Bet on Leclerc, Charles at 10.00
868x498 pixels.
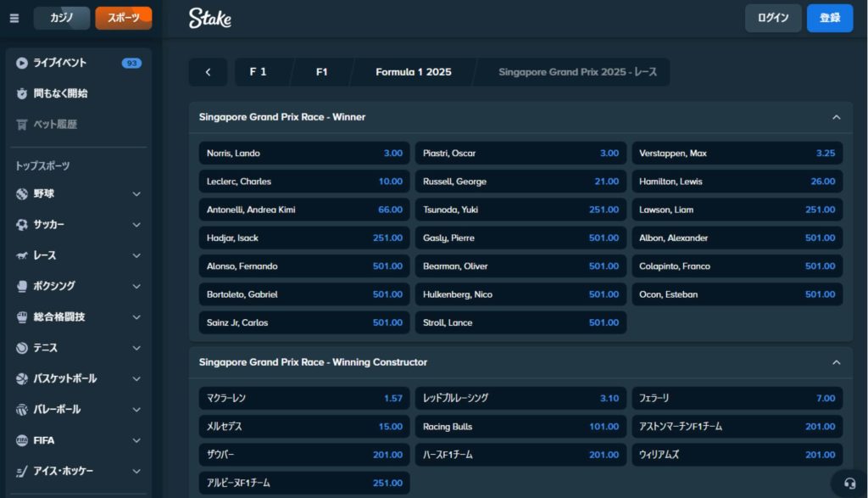click(x=304, y=182)
